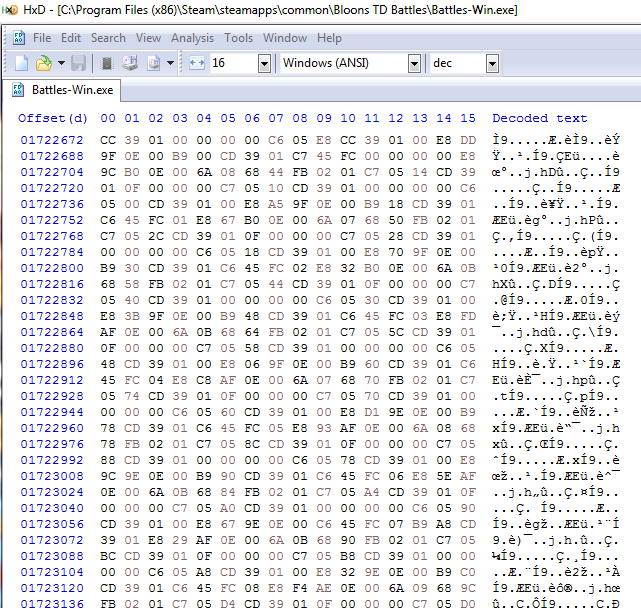641x608 pixels.
Task: Open the Tools menu
Action: pyautogui.click(x=239, y=38)
